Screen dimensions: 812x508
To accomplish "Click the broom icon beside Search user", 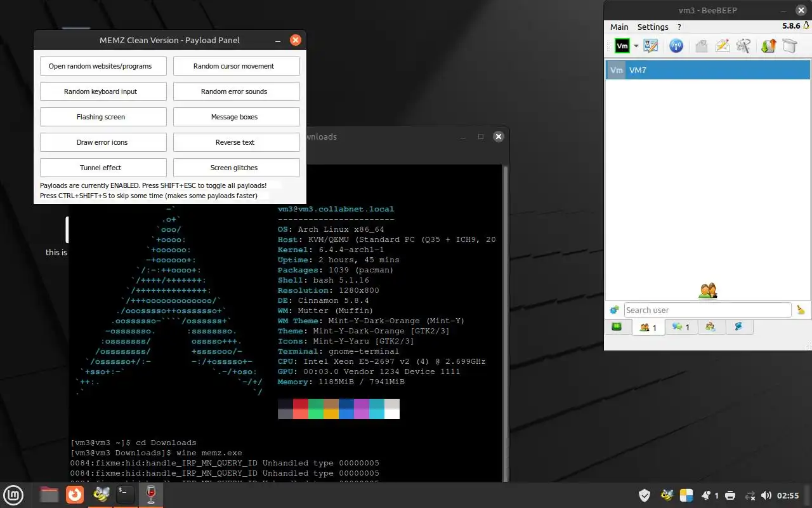I will click(x=801, y=310).
